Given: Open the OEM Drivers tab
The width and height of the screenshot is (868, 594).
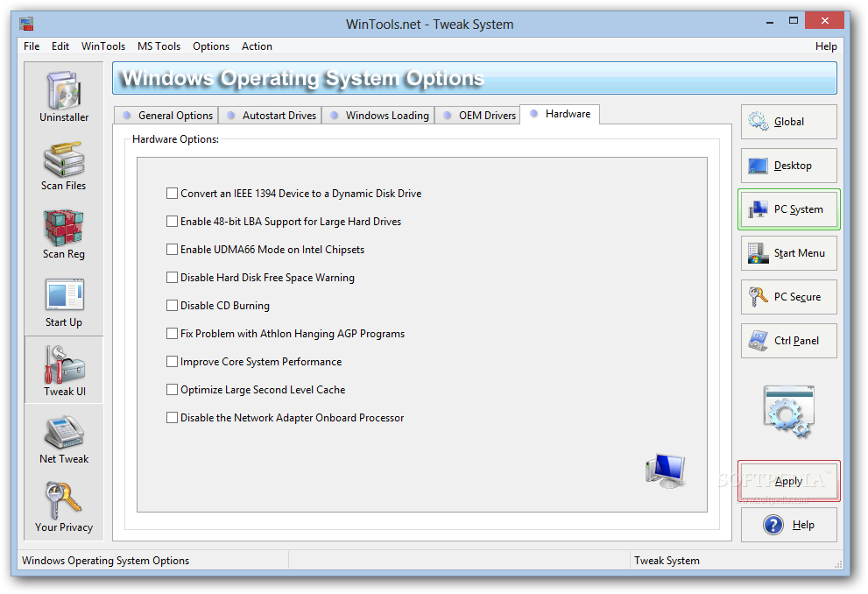Looking at the screenshot, I should pos(477,115).
